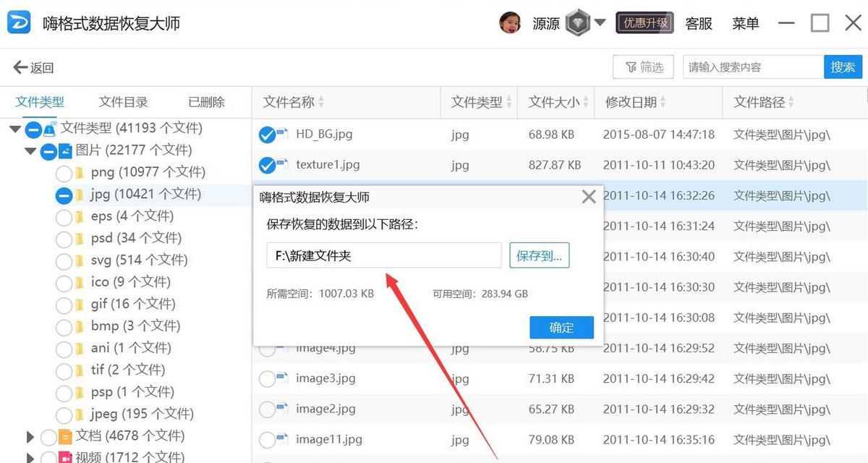Edit the F:\新建文件夹 save path field
868x463 pixels.
point(384,255)
